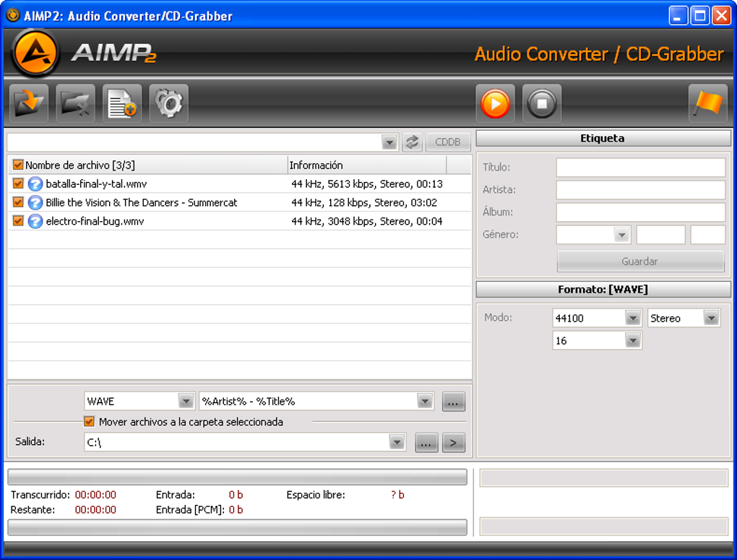Click the lower progress bar below Restante

point(238,527)
